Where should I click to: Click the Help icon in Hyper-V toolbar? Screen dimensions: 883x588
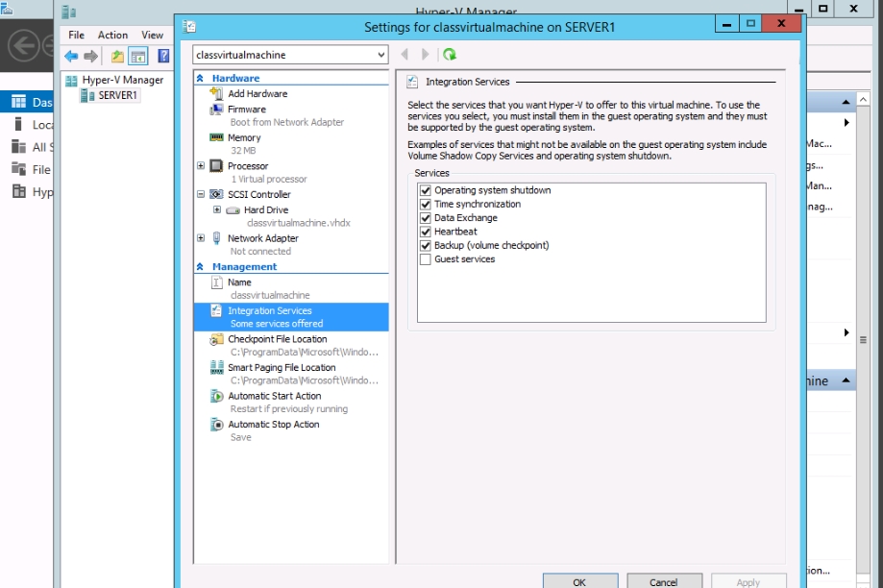click(163, 57)
